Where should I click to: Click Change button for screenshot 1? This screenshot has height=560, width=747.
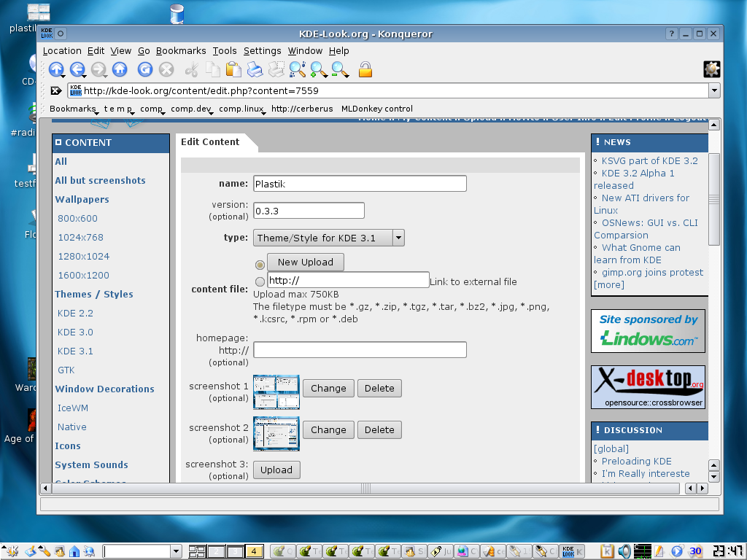click(x=328, y=388)
